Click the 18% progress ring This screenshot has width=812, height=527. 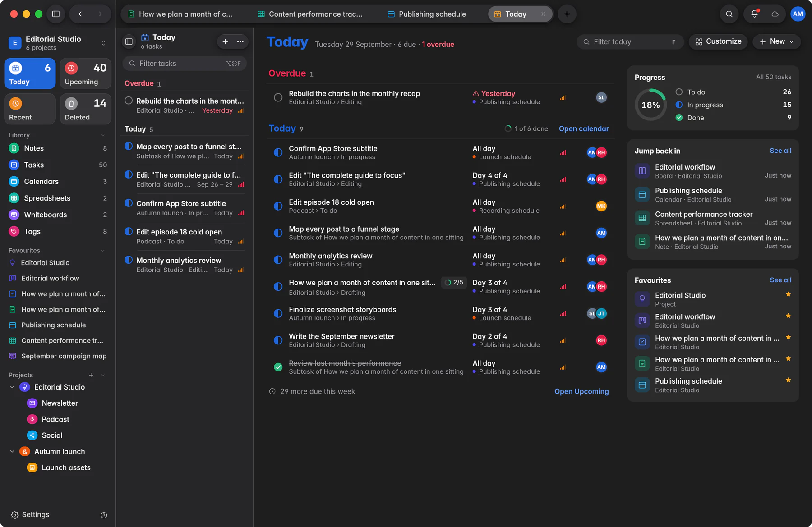(651, 105)
